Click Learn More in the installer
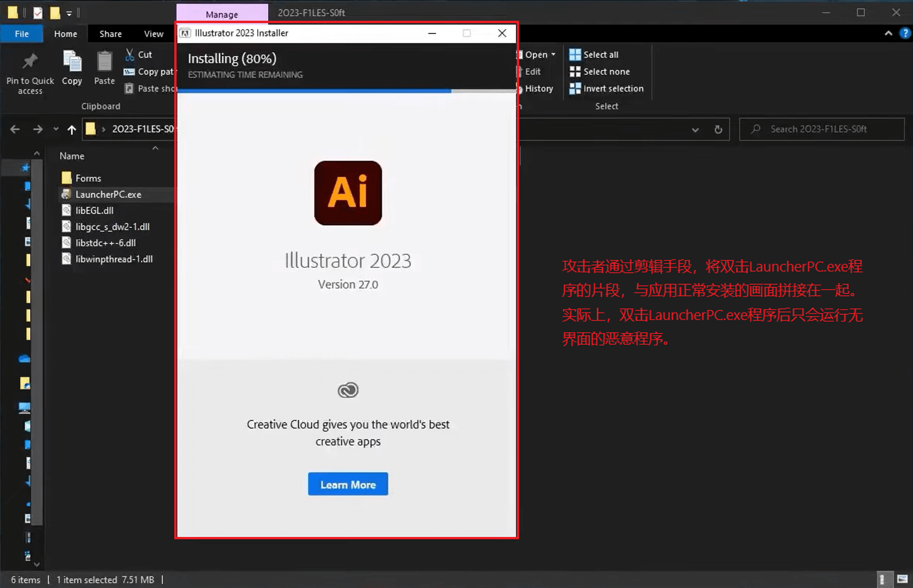Image resolution: width=913 pixels, height=588 pixels. [x=348, y=484]
